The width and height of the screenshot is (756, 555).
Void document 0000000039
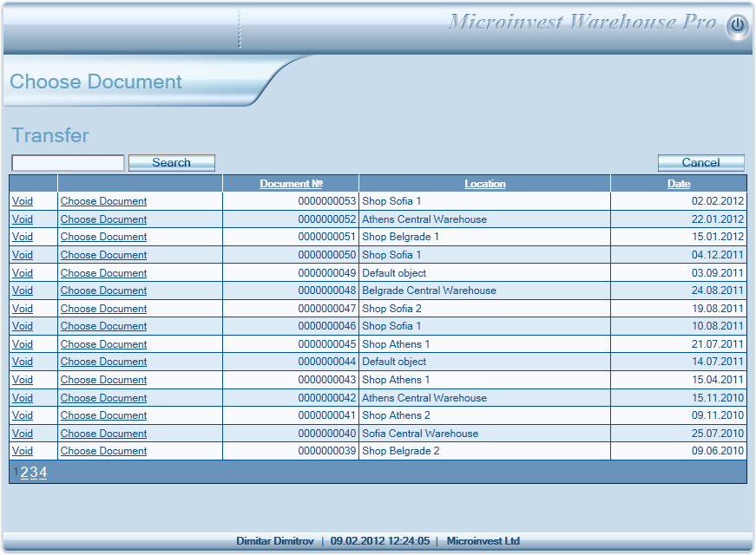click(23, 451)
